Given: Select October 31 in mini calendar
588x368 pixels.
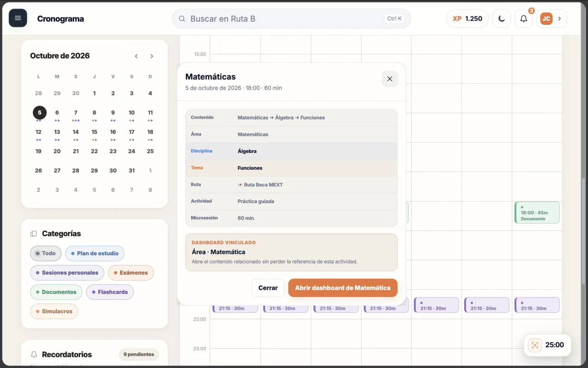Looking at the screenshot, I should [x=131, y=171].
